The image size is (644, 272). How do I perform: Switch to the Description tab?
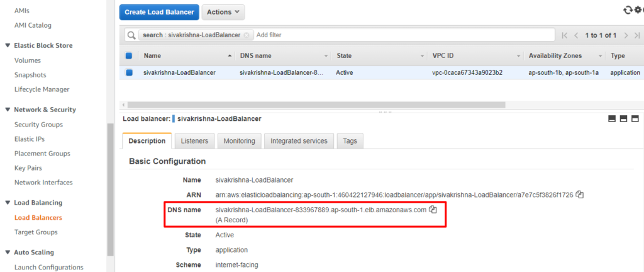(147, 141)
